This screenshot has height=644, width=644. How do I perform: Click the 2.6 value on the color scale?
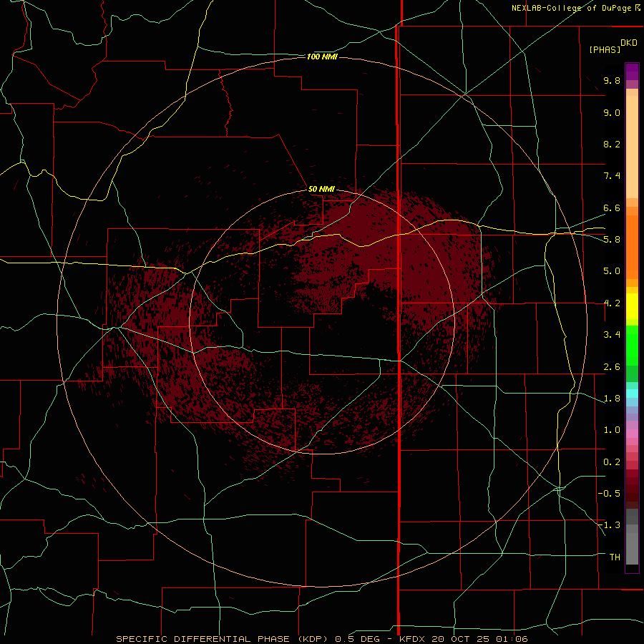[x=612, y=367]
